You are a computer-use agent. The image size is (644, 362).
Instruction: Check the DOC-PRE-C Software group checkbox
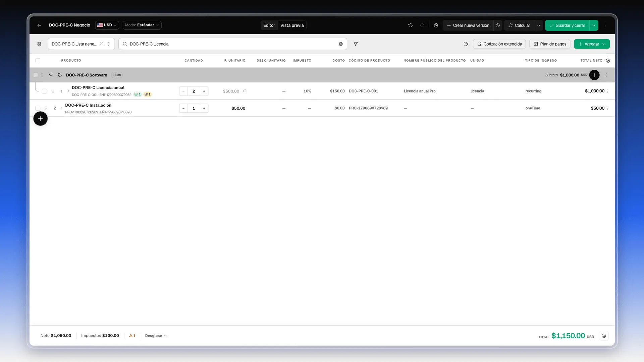[x=36, y=75]
